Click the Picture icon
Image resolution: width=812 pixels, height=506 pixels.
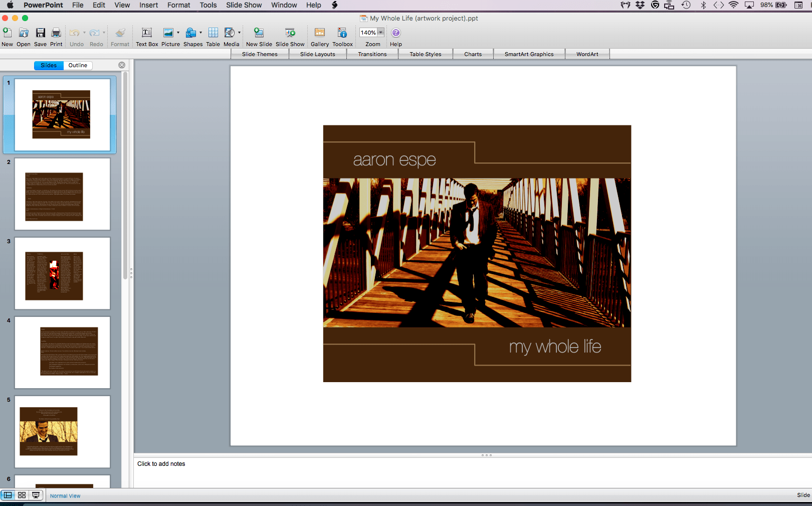(x=168, y=33)
